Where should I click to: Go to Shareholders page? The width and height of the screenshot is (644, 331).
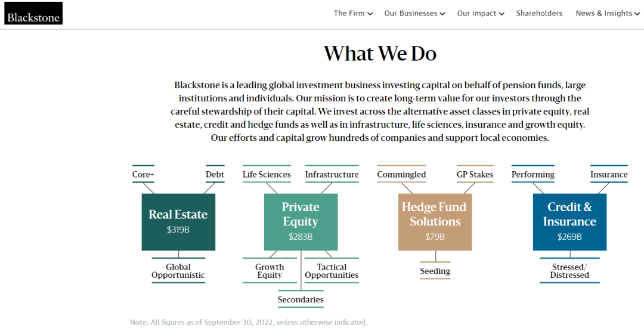click(539, 13)
